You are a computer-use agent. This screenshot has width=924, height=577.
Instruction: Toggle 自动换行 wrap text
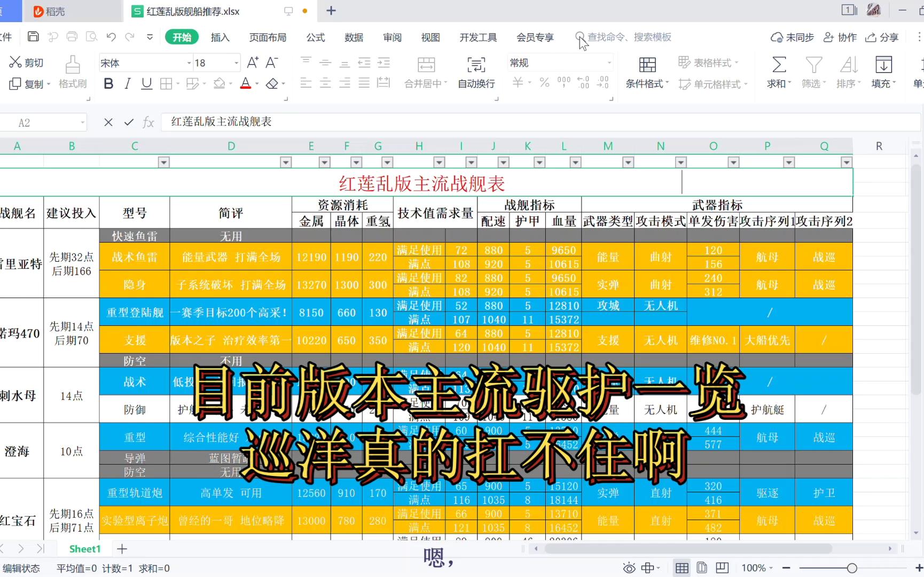476,72
